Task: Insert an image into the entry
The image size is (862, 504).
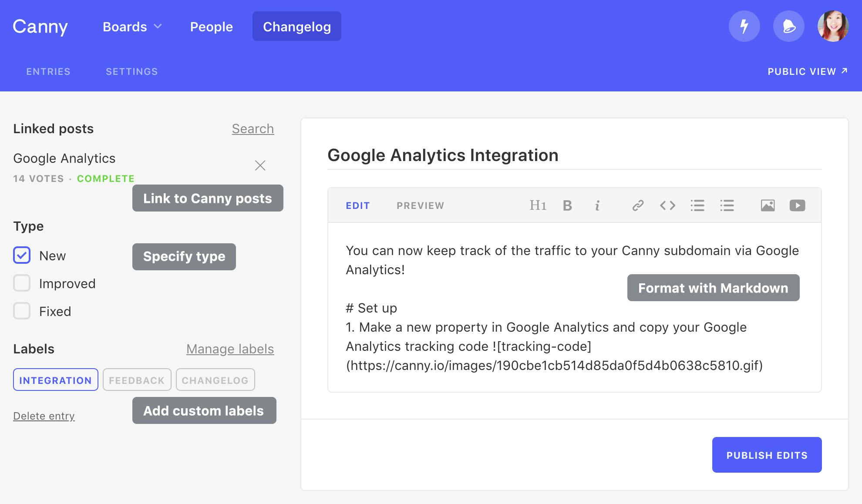Action: 768,205
